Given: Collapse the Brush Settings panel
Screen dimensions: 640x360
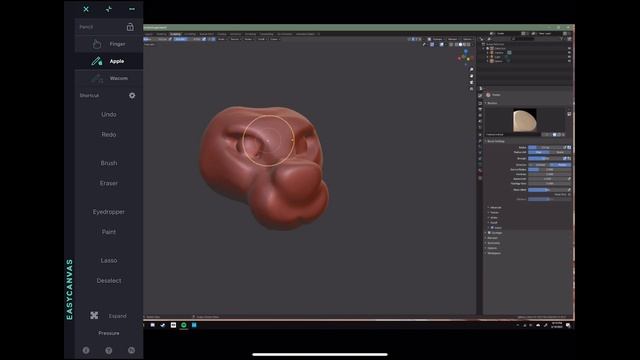Looking at the screenshot, I should (x=495, y=141).
